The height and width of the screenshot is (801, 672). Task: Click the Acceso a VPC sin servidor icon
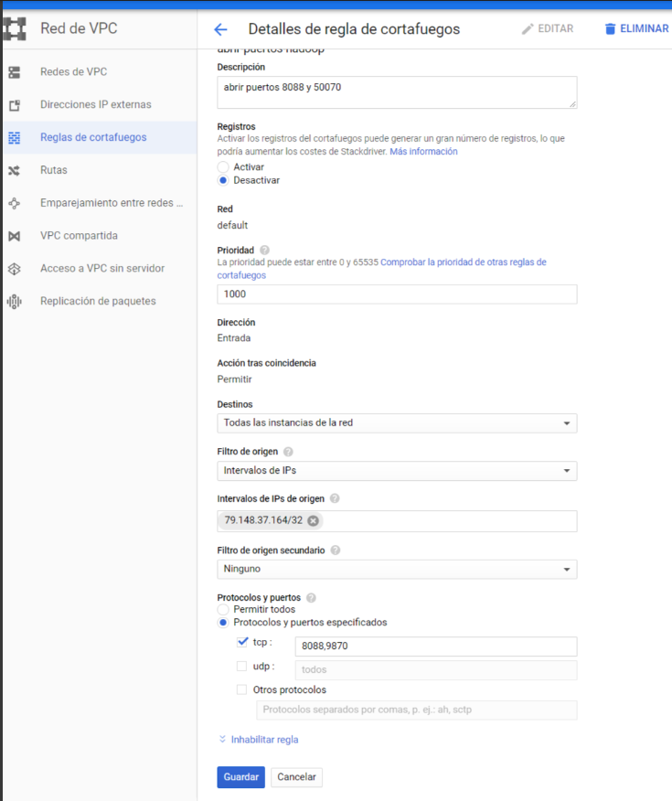(x=15, y=269)
